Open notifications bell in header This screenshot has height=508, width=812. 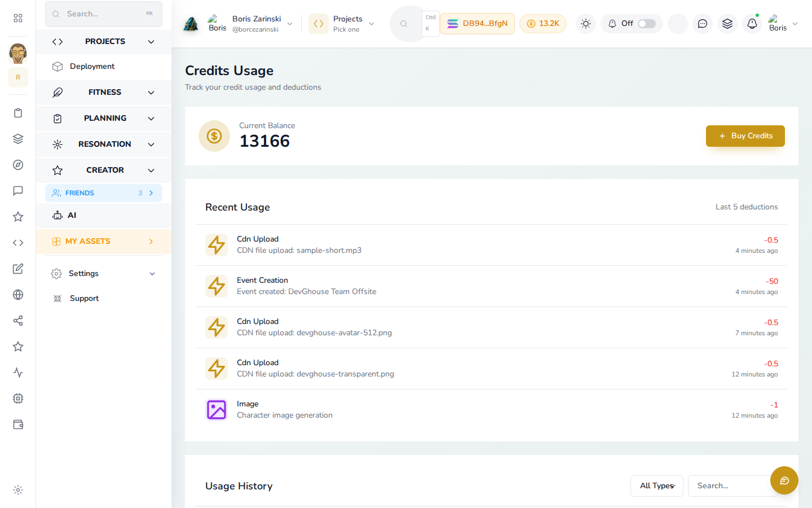752,24
